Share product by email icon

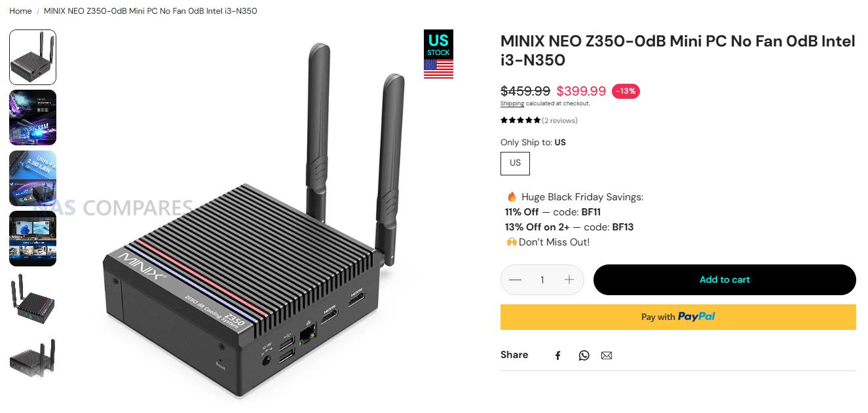[x=607, y=355]
